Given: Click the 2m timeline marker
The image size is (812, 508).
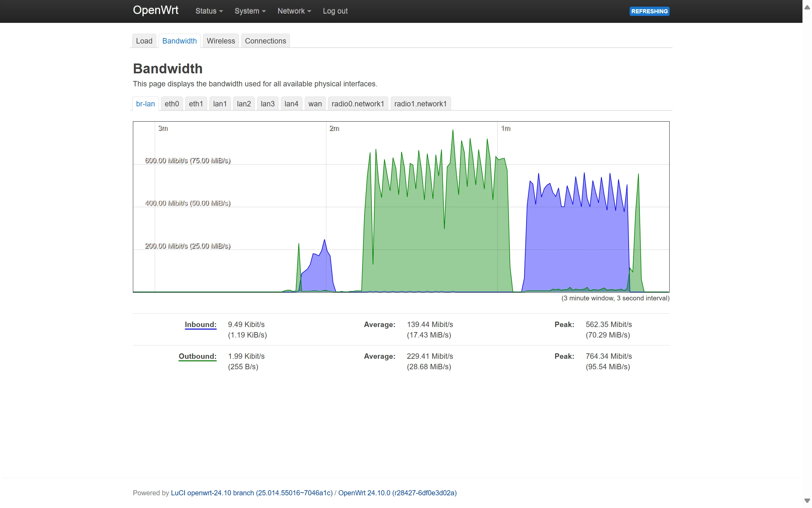Looking at the screenshot, I should coord(334,128).
